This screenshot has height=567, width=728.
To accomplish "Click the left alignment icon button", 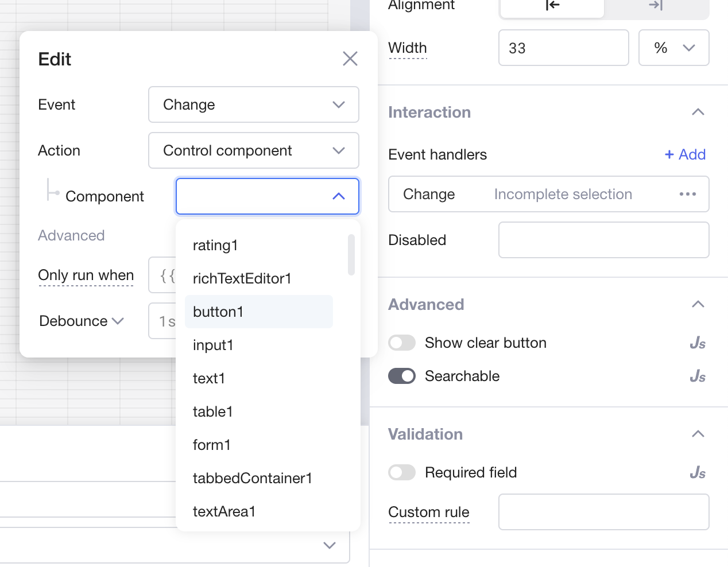I will 552,6.
